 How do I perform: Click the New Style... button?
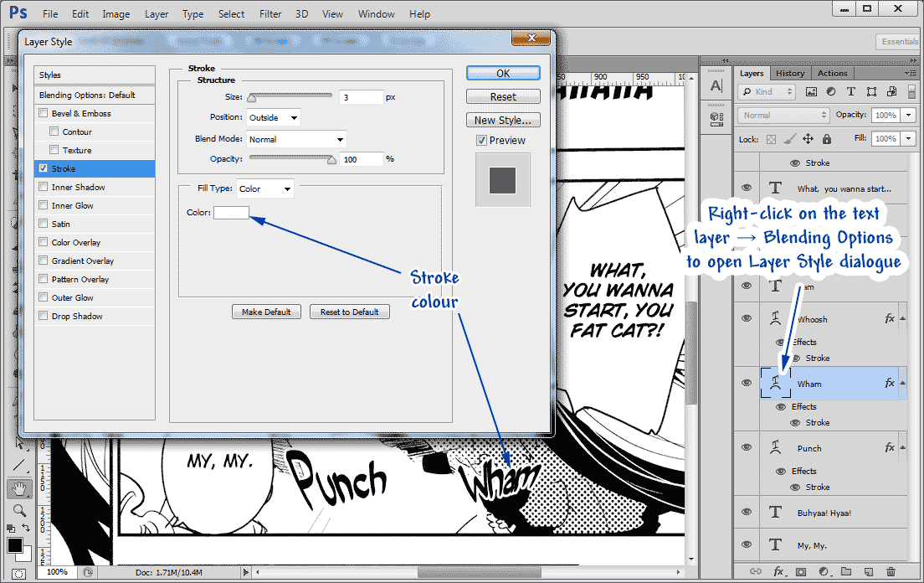503,121
